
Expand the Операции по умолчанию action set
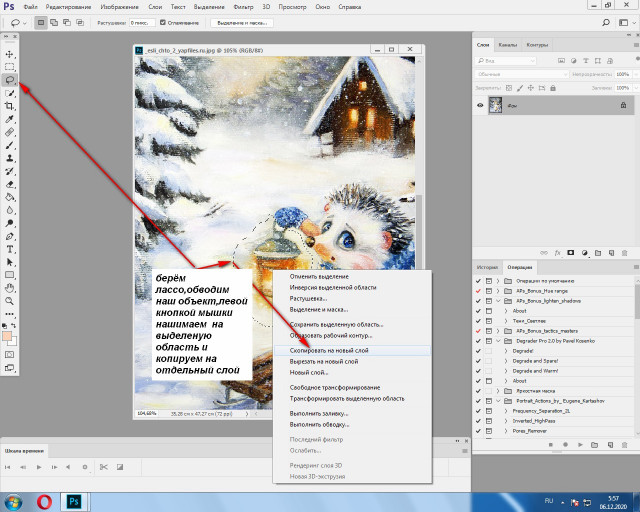498,283
